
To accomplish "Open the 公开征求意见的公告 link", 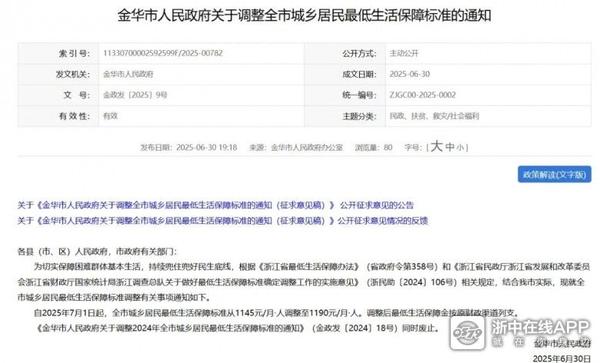I will (215, 205).
